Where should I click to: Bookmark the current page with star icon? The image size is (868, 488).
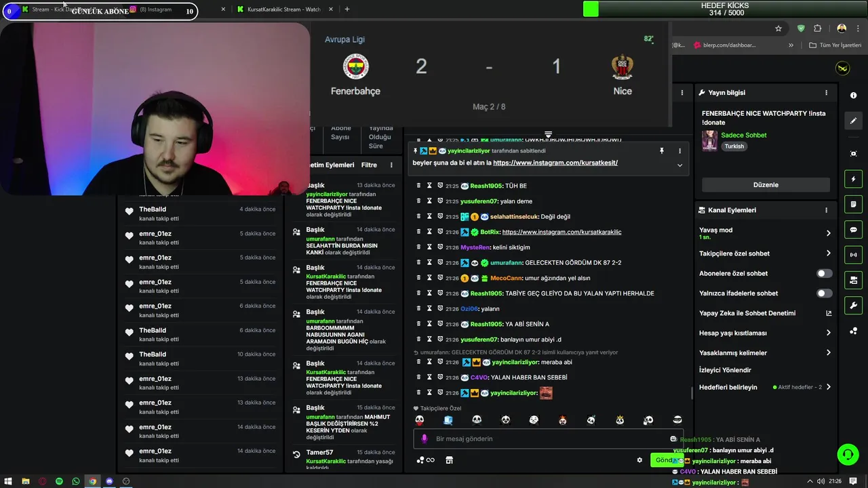(778, 28)
